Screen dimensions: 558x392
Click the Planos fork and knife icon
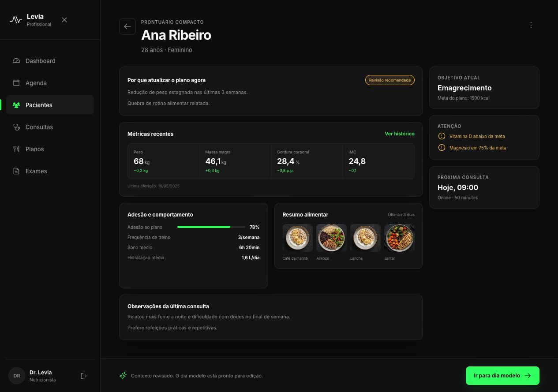[16, 149]
